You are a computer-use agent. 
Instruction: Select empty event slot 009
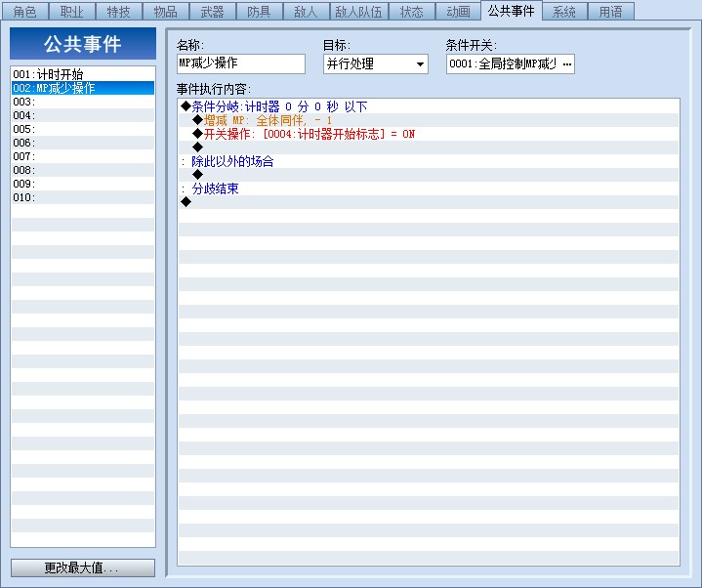pos(83,184)
